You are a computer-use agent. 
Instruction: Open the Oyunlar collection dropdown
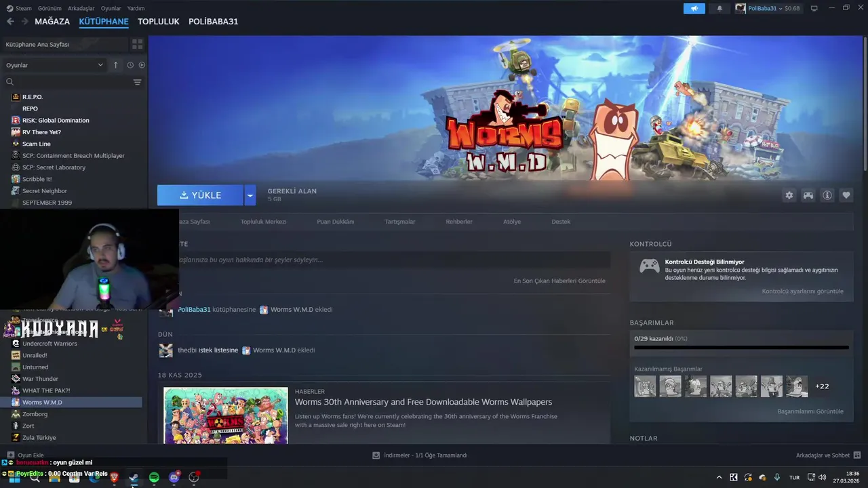[54, 65]
